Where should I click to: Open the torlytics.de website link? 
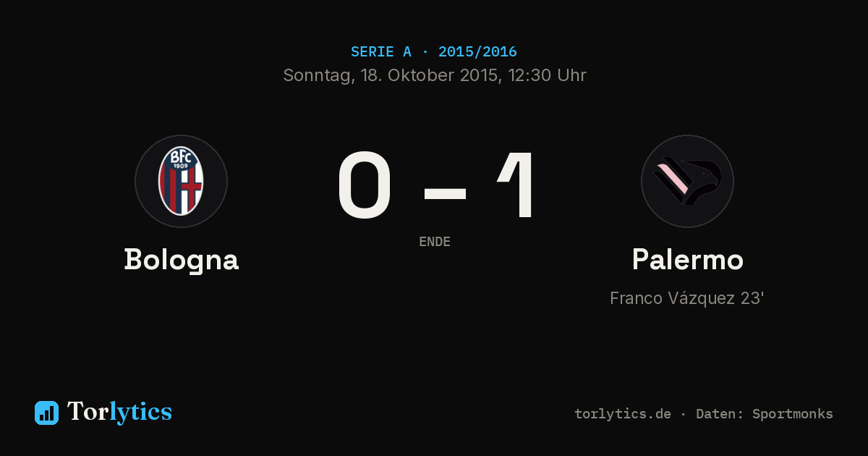point(623,414)
